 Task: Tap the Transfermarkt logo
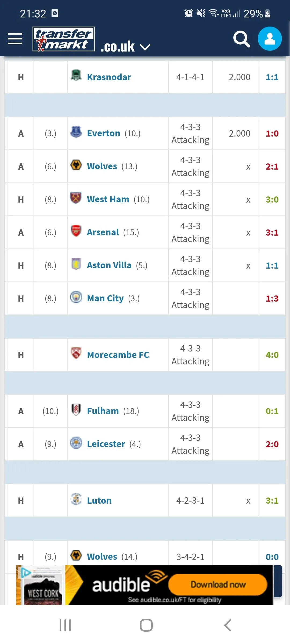(x=64, y=39)
